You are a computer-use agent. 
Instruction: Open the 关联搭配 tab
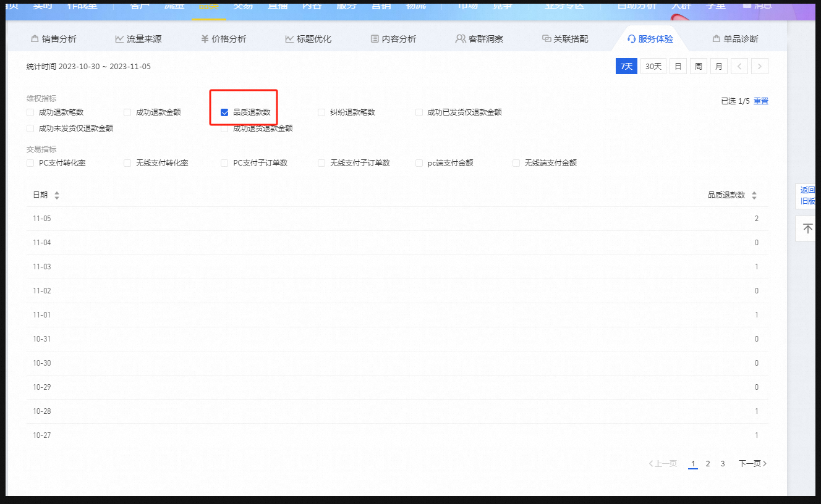(x=565, y=39)
